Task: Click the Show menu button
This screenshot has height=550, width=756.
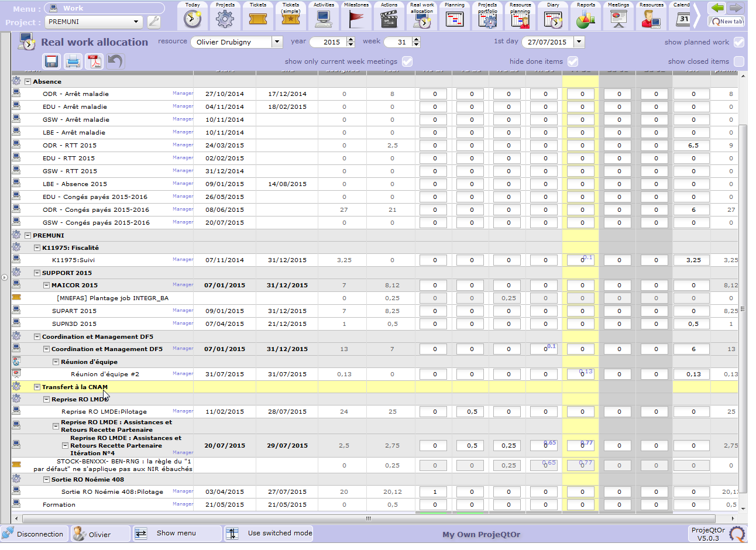Action: click(x=176, y=534)
